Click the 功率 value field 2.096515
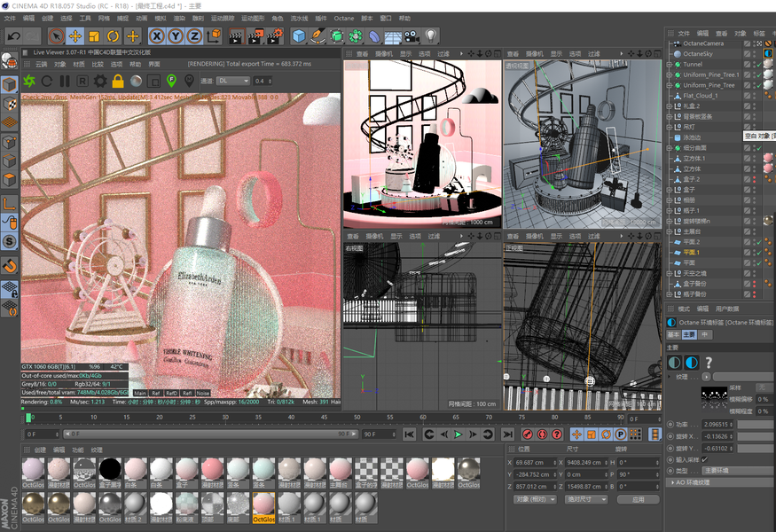 [718, 424]
